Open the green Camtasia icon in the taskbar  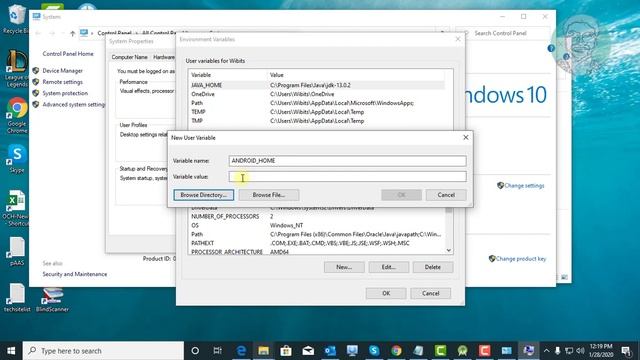(x=440, y=351)
